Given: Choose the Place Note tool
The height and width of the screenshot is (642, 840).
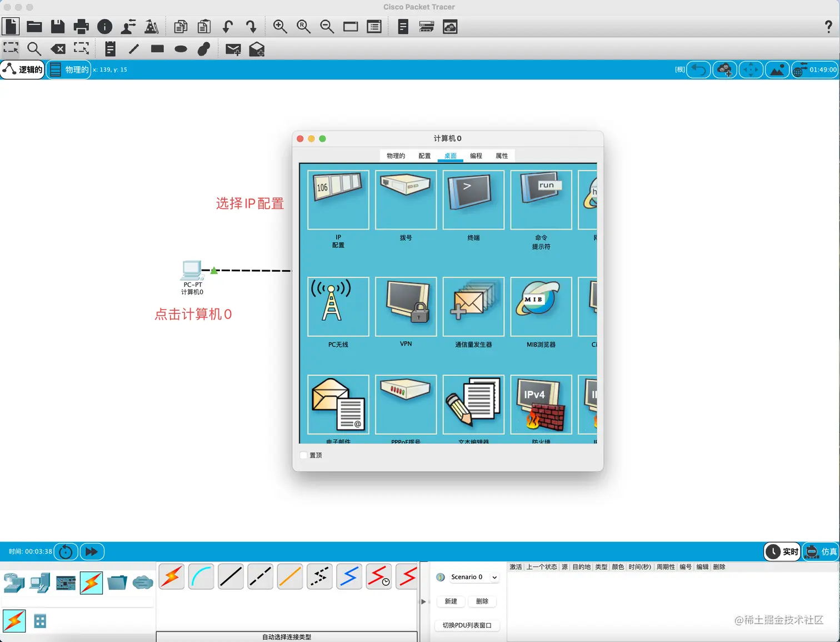Looking at the screenshot, I should (x=110, y=49).
